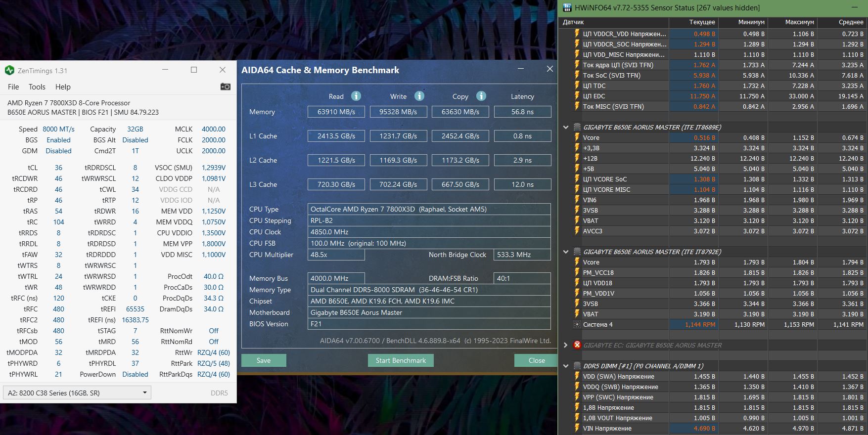Click the fan icon next to Система 4
868x435 pixels.
tap(577, 324)
